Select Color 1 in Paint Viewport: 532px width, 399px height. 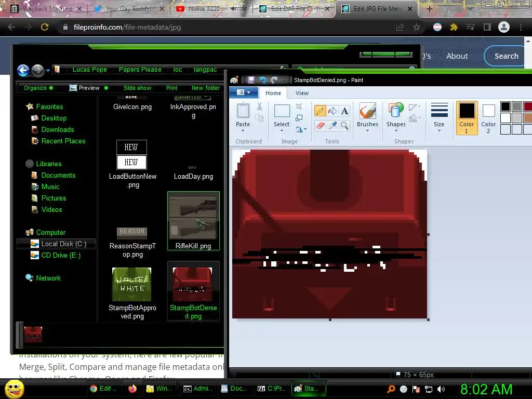coord(467,118)
